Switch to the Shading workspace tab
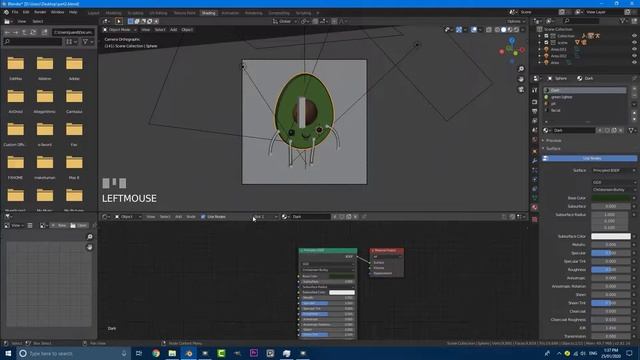 coord(208,13)
